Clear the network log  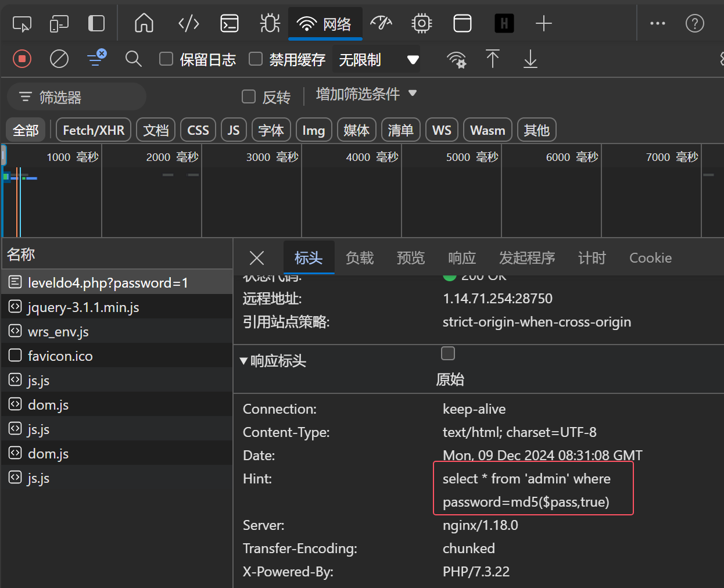pyautogui.click(x=59, y=59)
